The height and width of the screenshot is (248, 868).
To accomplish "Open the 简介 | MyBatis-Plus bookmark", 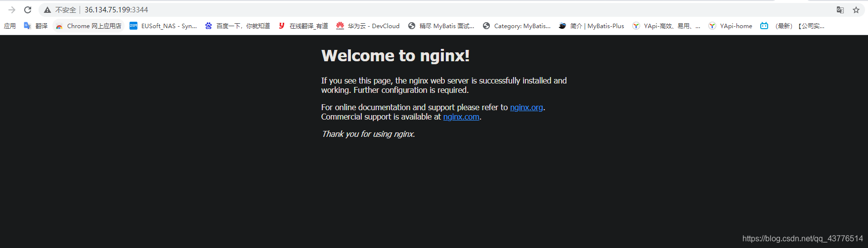I will tap(591, 26).
